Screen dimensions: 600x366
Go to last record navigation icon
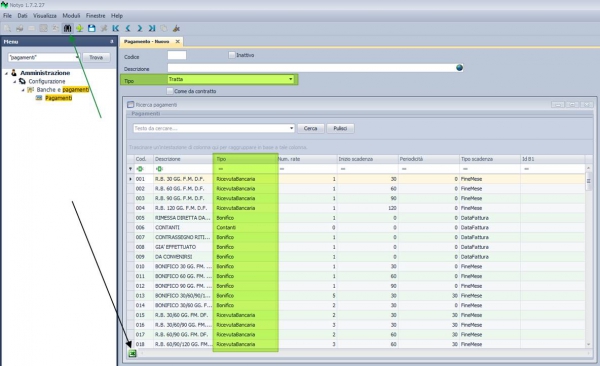click(x=152, y=28)
